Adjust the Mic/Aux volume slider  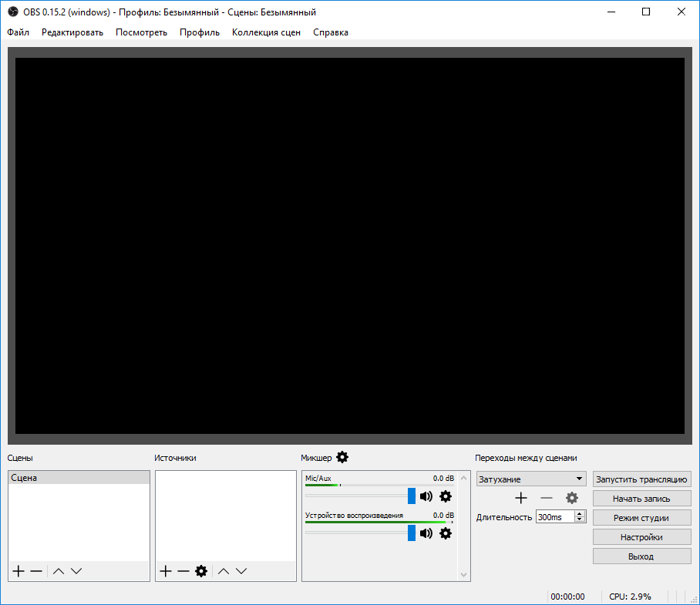(412, 496)
